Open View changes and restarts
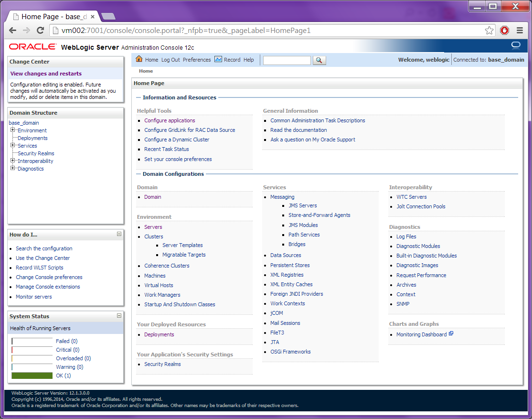Viewport: 532px width, 419px height. click(x=46, y=74)
